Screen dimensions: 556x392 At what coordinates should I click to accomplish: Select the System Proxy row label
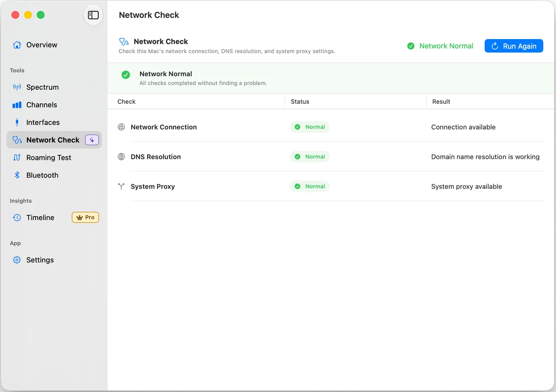(153, 187)
